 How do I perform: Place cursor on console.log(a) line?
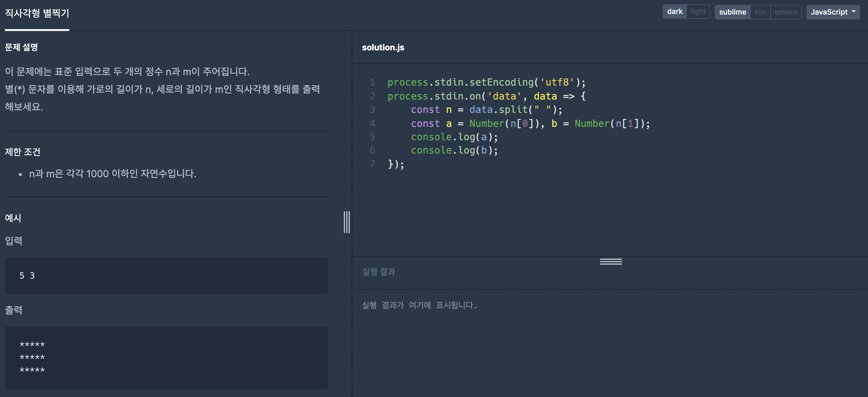(x=454, y=137)
